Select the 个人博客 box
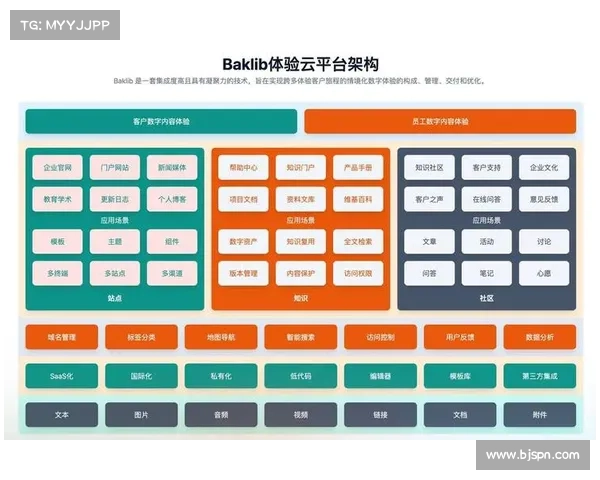 coord(172,199)
